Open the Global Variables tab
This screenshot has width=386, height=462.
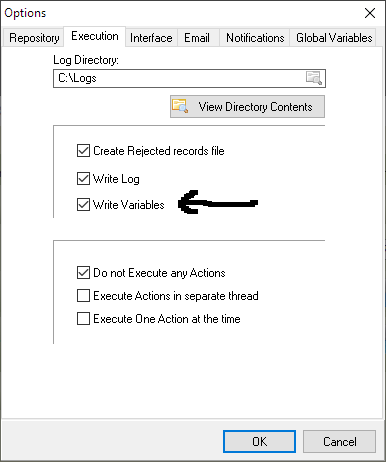334,38
